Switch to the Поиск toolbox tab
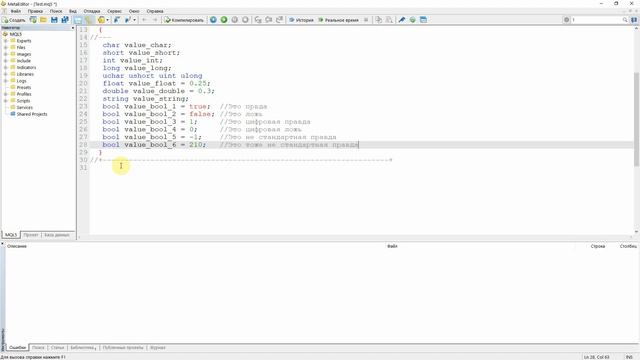 [38, 348]
